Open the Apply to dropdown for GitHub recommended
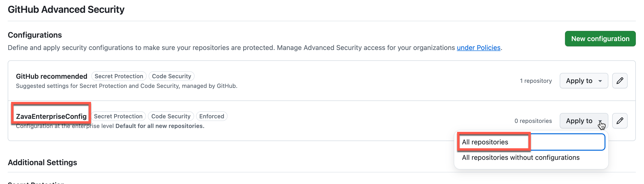Image resolution: width=644 pixels, height=184 pixels. coord(584,81)
